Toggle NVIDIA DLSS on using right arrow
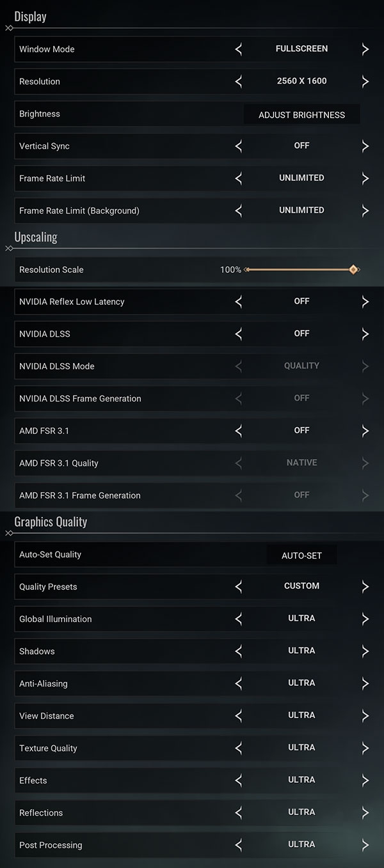Screen dimensions: 384x868 [x=365, y=334]
